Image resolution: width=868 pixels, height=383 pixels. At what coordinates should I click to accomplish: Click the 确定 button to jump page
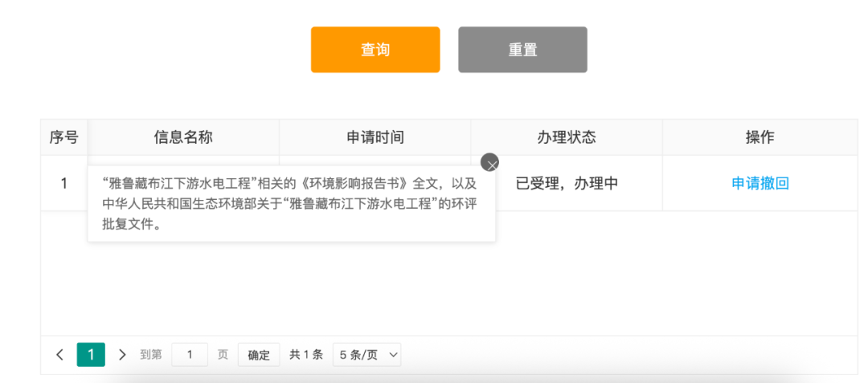point(259,355)
